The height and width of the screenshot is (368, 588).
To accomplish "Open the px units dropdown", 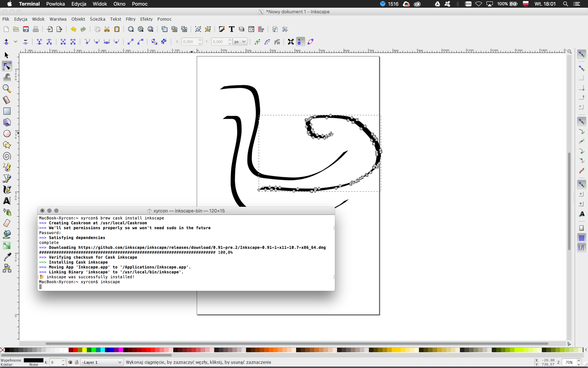I will tap(240, 42).
